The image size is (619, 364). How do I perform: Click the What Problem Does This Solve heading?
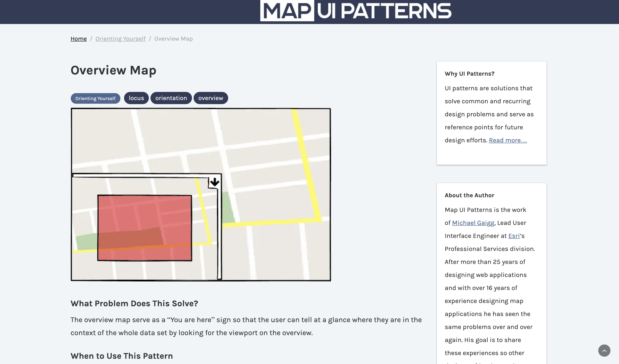[x=134, y=304]
